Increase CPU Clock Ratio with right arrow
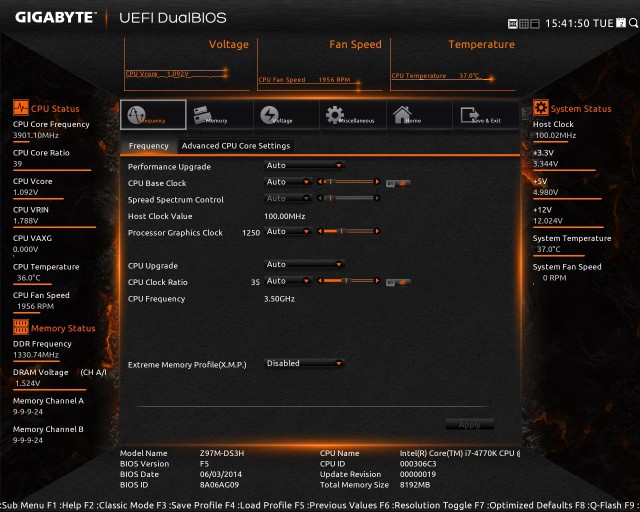The width and height of the screenshot is (640, 512). [x=377, y=280]
